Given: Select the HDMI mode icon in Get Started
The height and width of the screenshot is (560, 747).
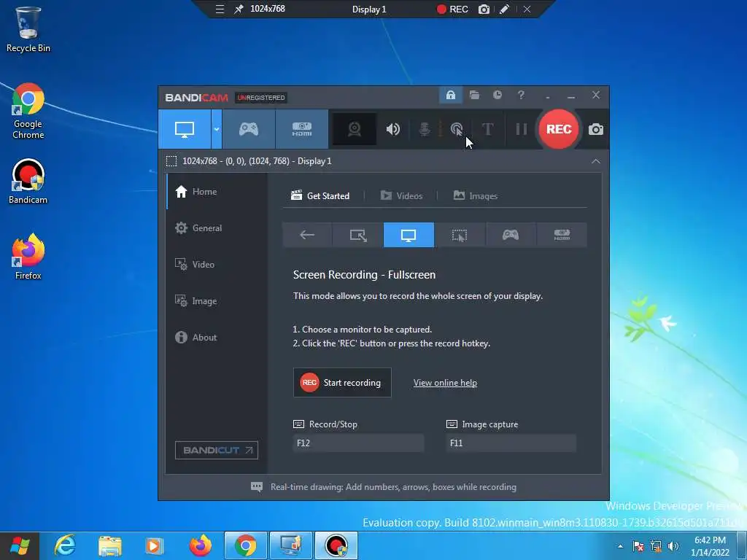Looking at the screenshot, I should [562, 235].
